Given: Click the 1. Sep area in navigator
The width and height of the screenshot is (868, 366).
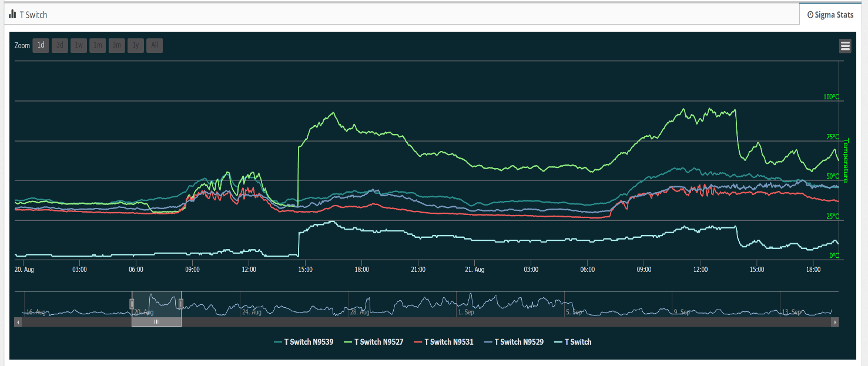Looking at the screenshot, I should click(x=465, y=312).
